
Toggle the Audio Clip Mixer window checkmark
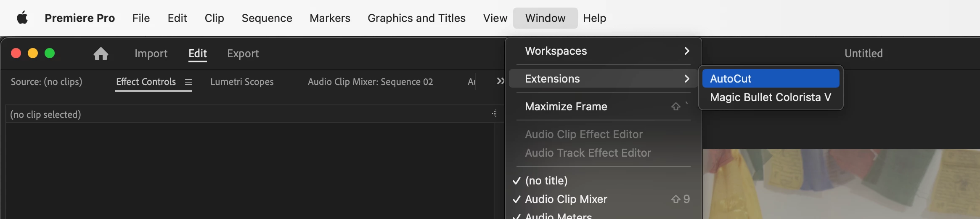coord(517,199)
